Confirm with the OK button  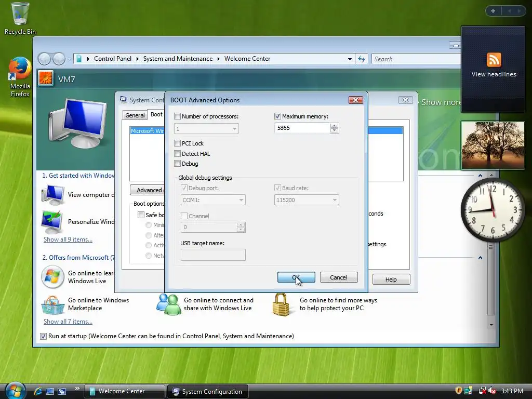click(296, 277)
